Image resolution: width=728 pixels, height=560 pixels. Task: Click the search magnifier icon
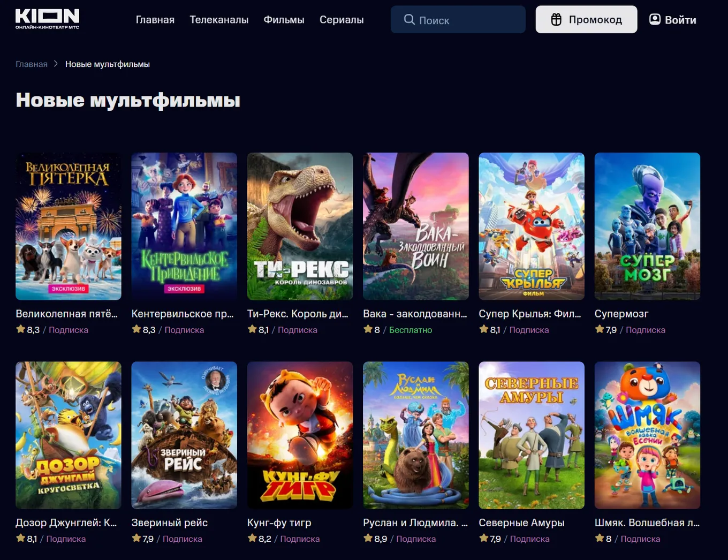click(409, 20)
